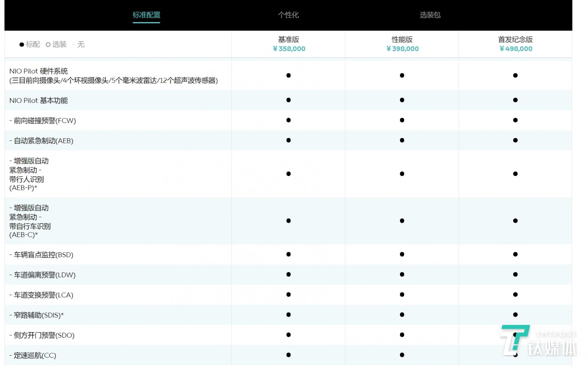588x367 pixels.
Task: Click the ¥498,000 首发纪念版 price
Action: pos(516,49)
